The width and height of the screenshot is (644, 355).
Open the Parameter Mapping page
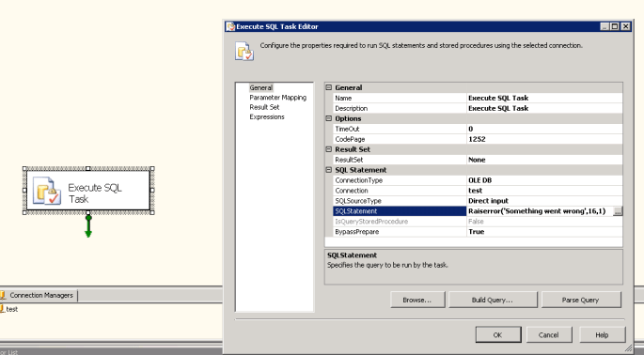(277, 98)
